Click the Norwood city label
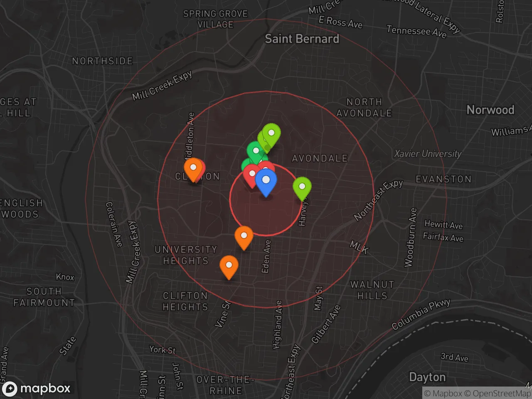The height and width of the screenshot is (399, 532). pos(490,110)
